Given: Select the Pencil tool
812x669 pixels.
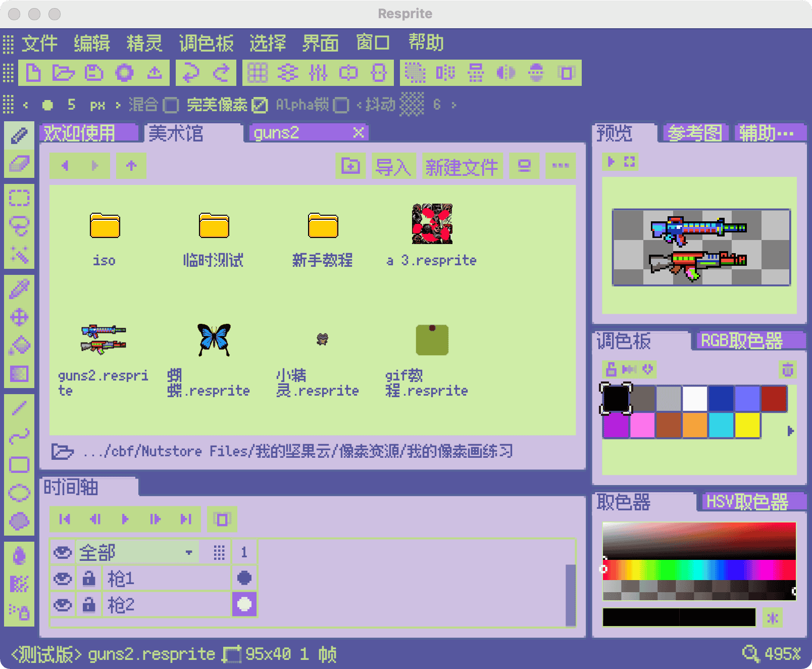Looking at the screenshot, I should coord(19,135).
